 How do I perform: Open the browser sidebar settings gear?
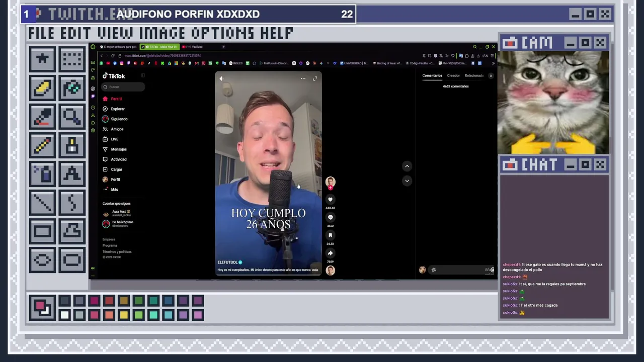click(x=93, y=130)
